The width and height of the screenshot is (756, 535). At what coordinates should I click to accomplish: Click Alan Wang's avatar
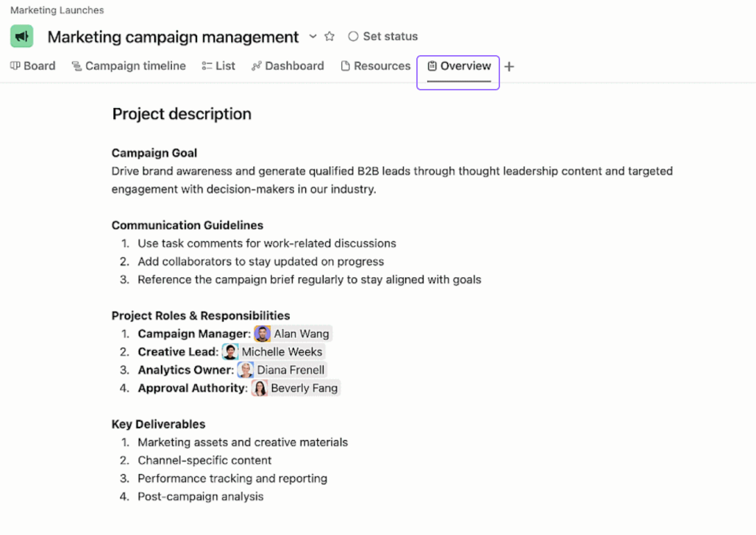click(263, 334)
